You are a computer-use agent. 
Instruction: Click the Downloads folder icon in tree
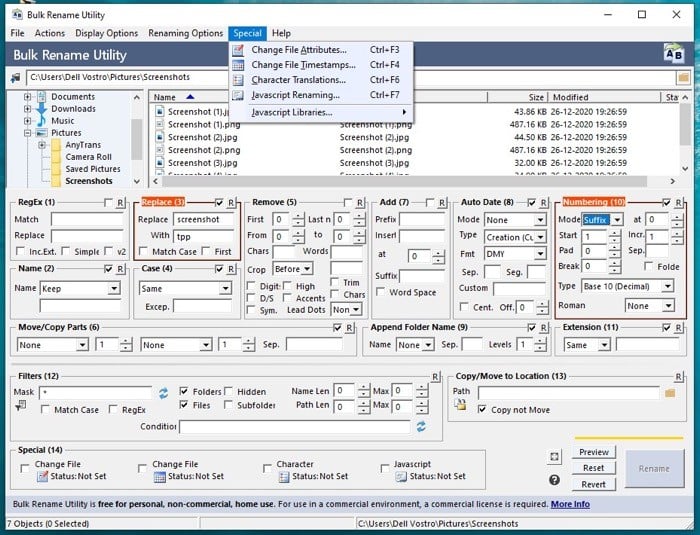tap(42, 109)
